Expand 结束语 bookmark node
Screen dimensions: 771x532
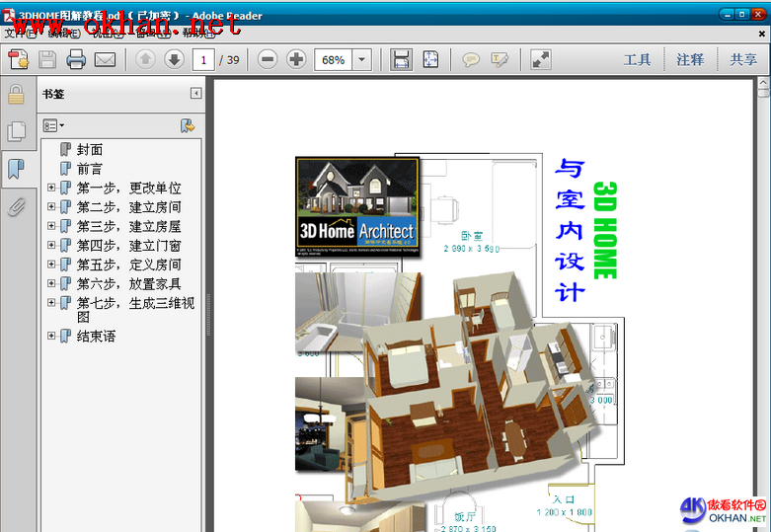click(x=51, y=336)
